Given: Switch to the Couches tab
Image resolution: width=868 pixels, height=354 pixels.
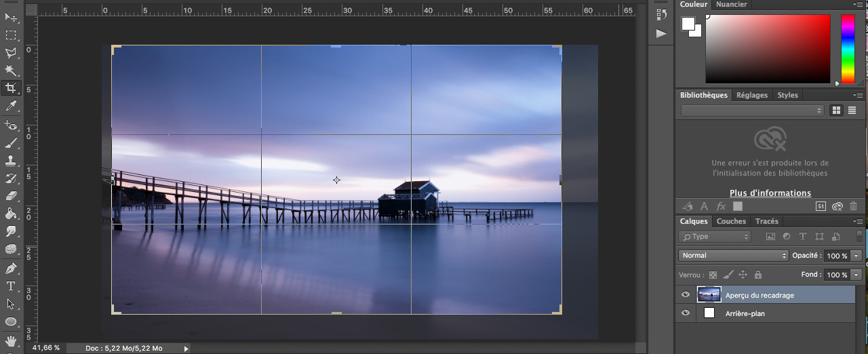Looking at the screenshot, I should pos(731,221).
